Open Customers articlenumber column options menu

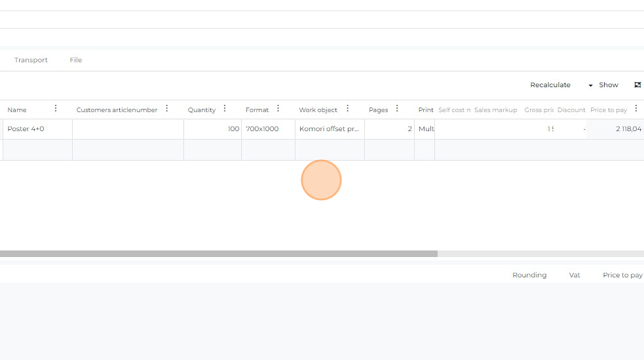pyautogui.click(x=167, y=109)
